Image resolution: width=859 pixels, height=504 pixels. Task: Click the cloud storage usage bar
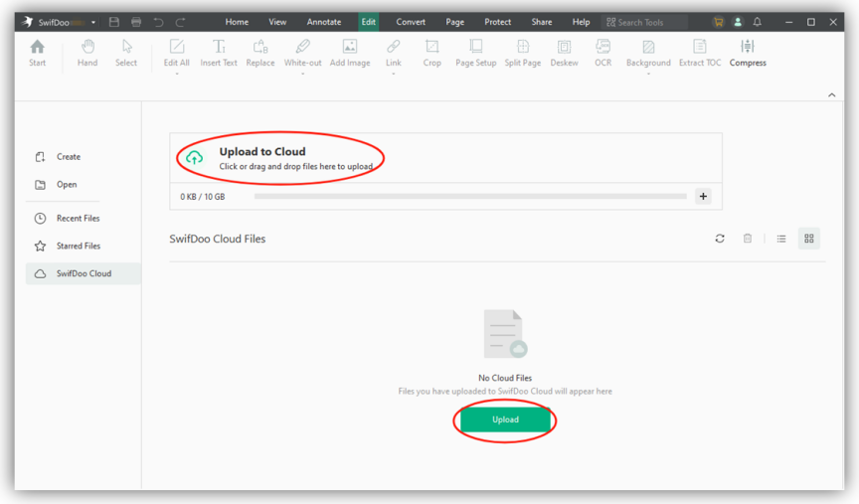point(470,196)
